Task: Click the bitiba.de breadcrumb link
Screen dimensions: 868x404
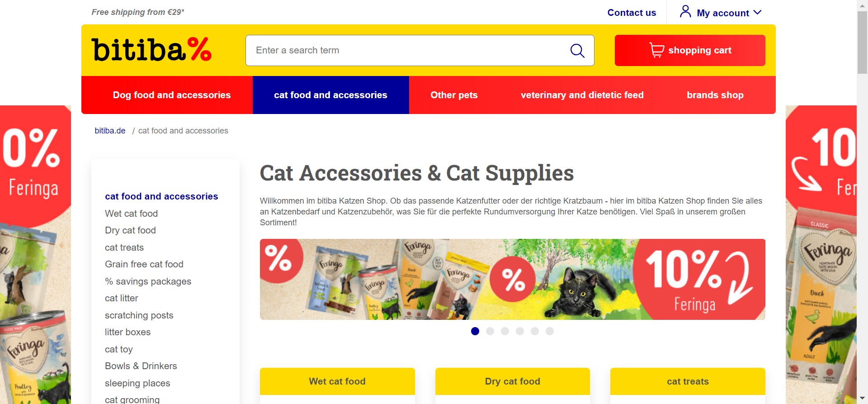Action: (x=110, y=131)
